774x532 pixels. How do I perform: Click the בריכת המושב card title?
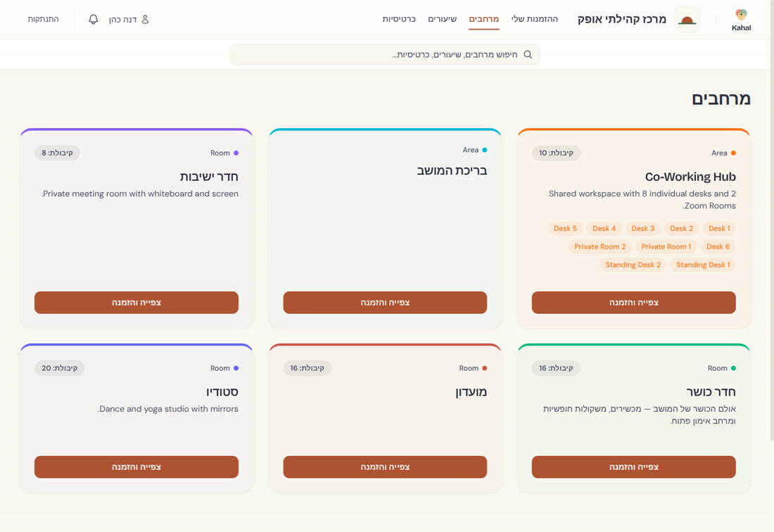click(x=452, y=171)
